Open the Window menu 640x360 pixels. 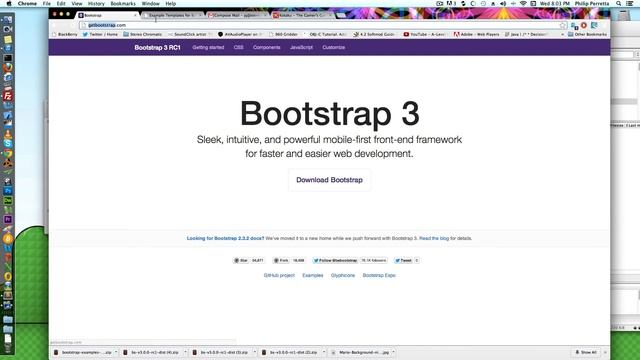(151, 3)
